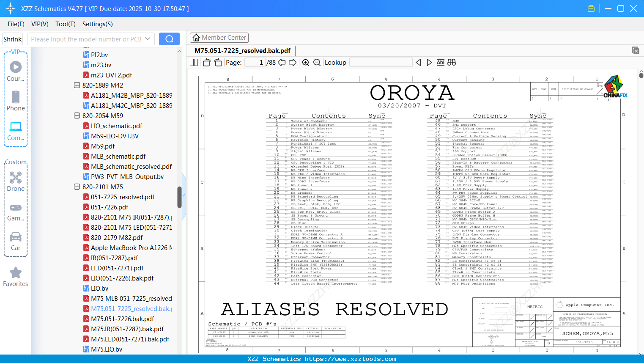Open LIO_schematic.pdf

point(113,126)
